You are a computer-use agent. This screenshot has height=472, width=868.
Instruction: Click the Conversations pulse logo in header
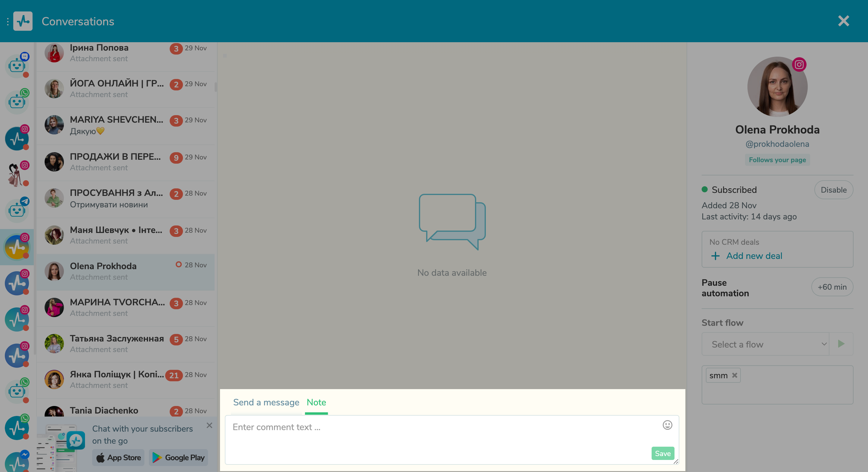23,21
